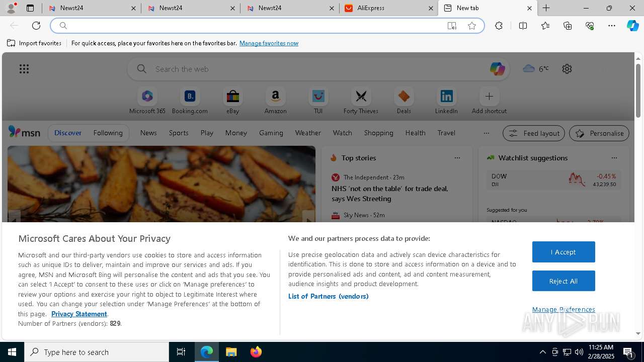This screenshot has width=644, height=362.
Task: Select the Following feed tab
Action: coord(108,133)
